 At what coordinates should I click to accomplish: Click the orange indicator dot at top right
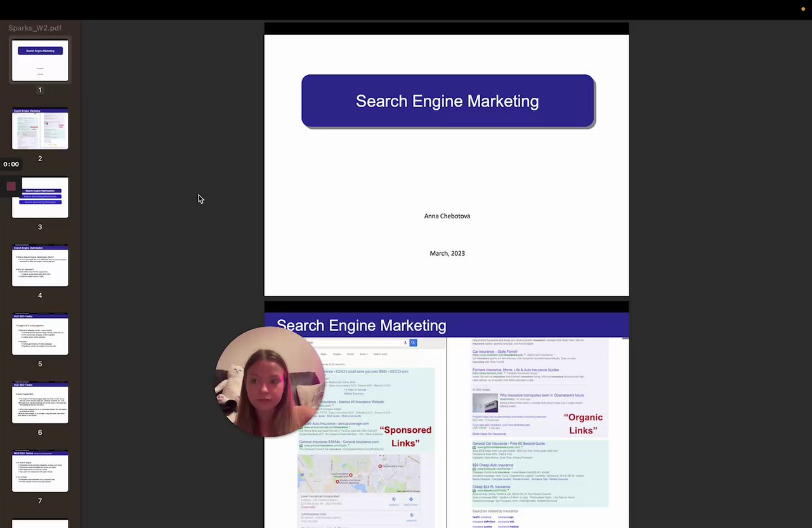point(803,9)
